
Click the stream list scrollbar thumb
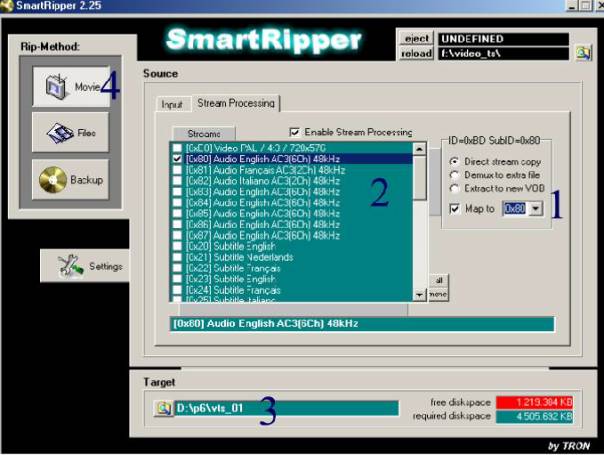[419, 178]
